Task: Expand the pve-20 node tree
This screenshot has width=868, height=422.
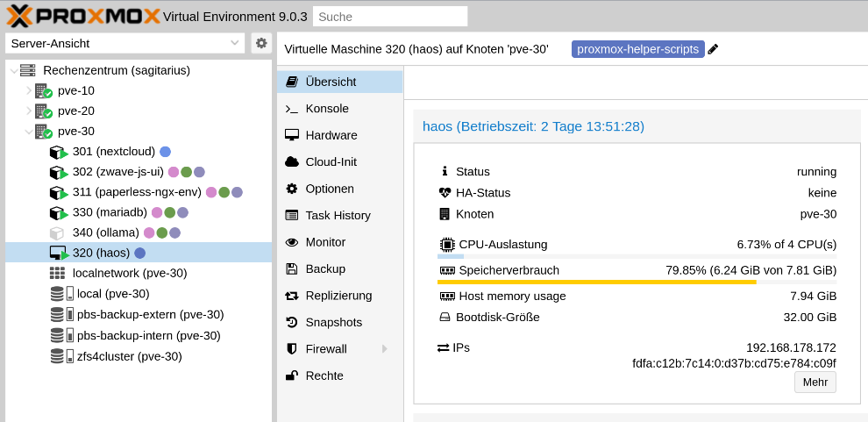Action: 28,111
